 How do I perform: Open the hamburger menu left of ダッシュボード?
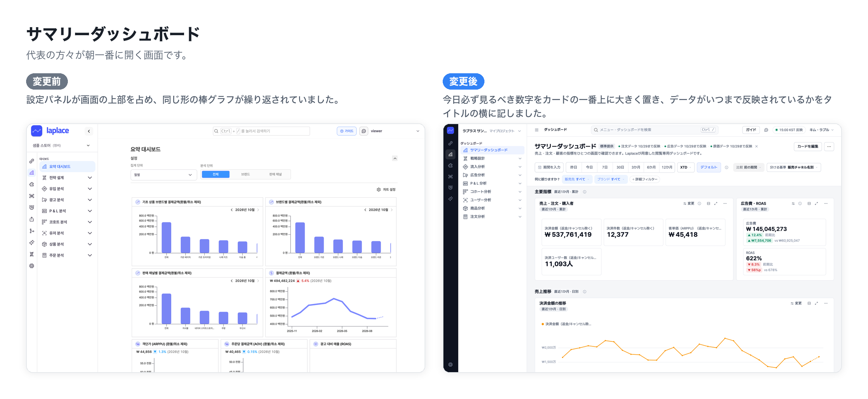[537, 130]
